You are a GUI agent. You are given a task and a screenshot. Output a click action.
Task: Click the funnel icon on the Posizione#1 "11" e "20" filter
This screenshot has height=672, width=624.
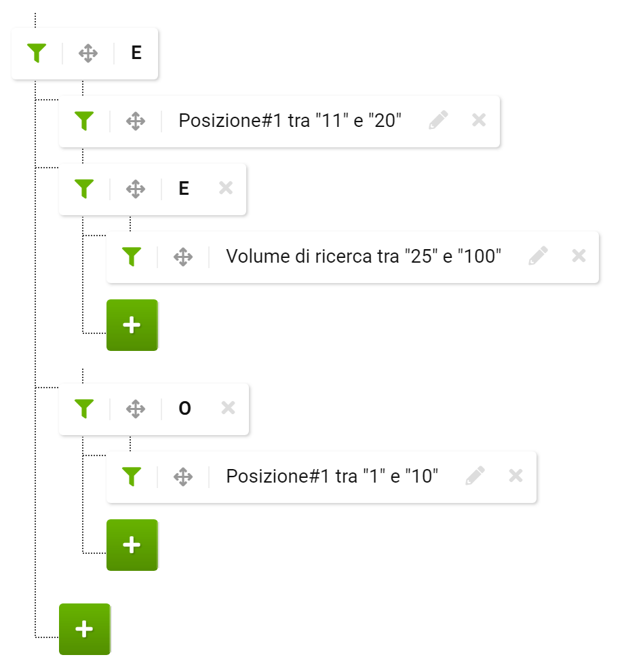point(84,121)
